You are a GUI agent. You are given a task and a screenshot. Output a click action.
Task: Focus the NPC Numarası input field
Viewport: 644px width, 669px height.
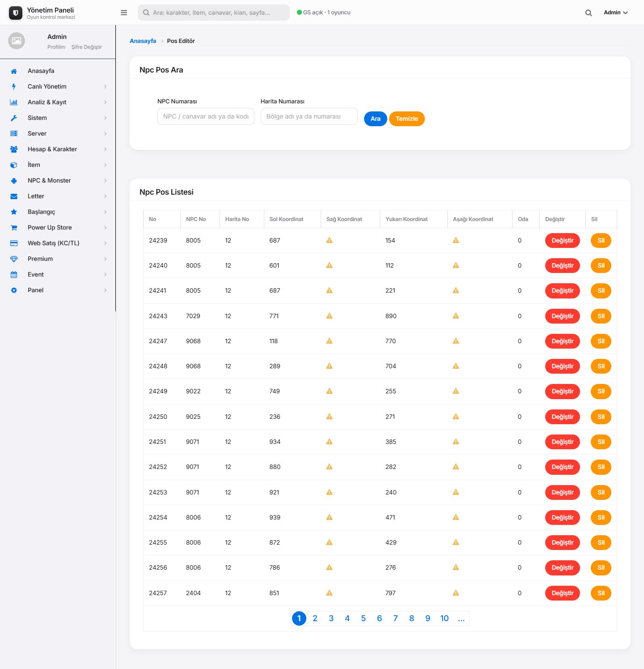pos(206,116)
